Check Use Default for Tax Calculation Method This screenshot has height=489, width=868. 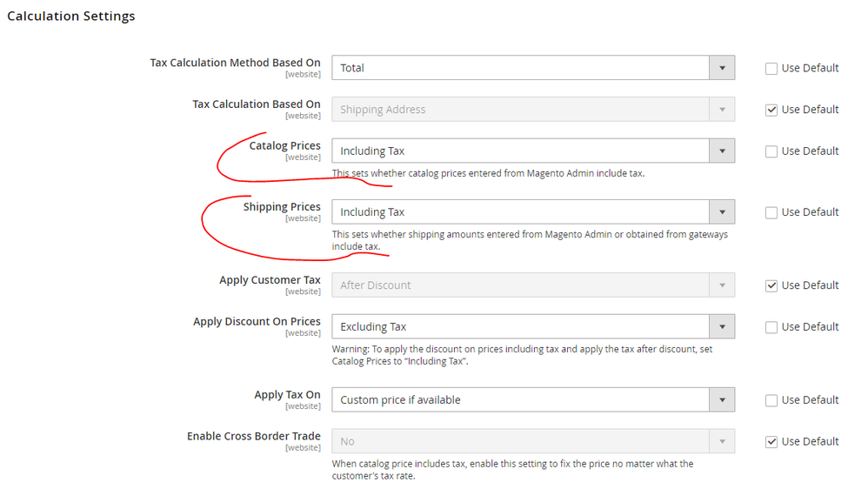click(x=771, y=69)
